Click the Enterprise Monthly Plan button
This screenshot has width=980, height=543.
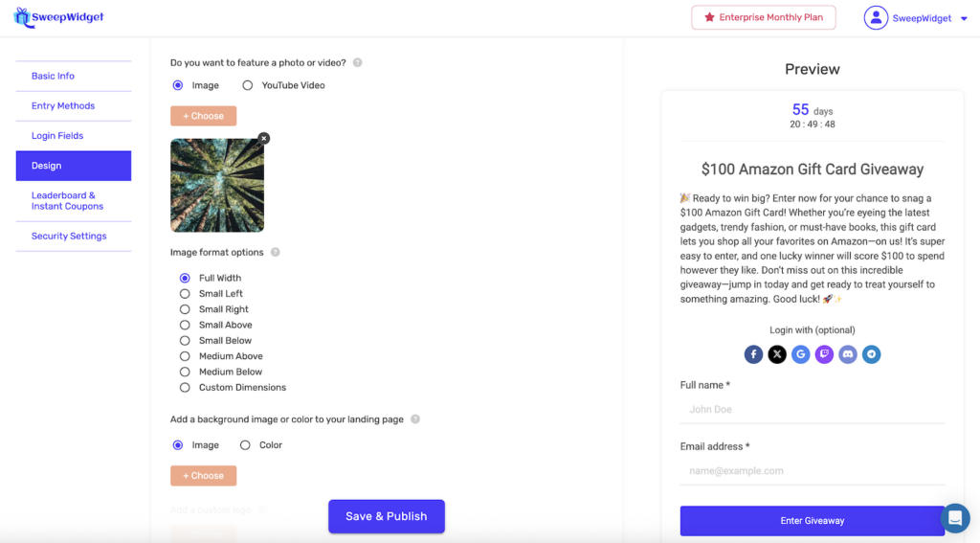pyautogui.click(x=764, y=17)
